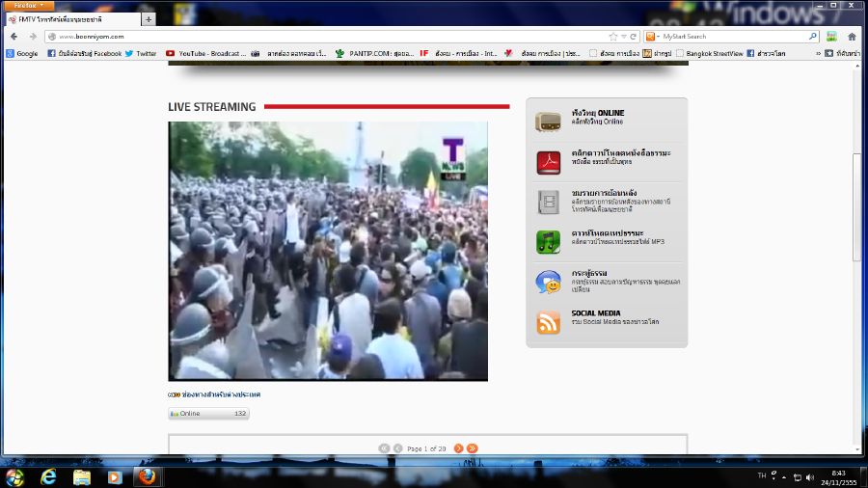Open the Facebook bookmark
868x488 pixels.
coord(84,54)
